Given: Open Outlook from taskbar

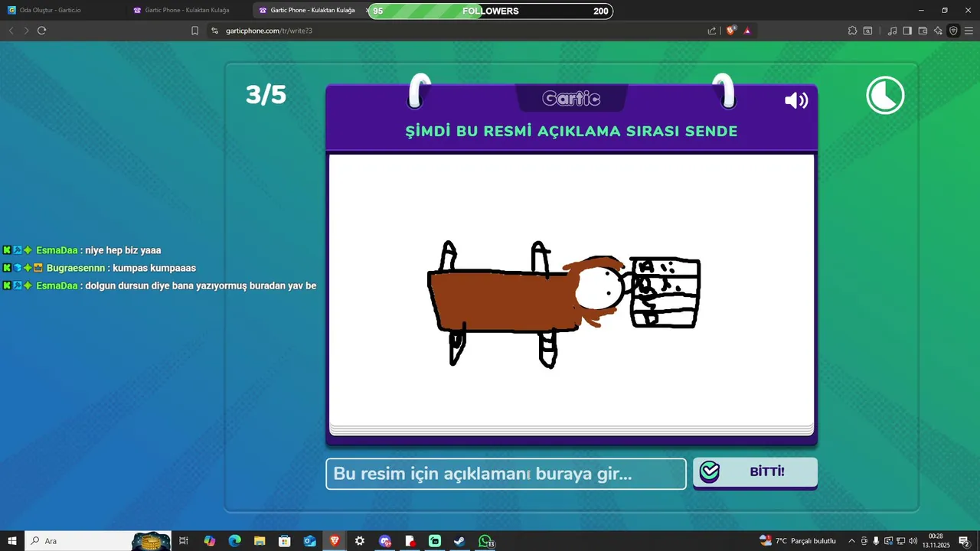Looking at the screenshot, I should (309, 541).
